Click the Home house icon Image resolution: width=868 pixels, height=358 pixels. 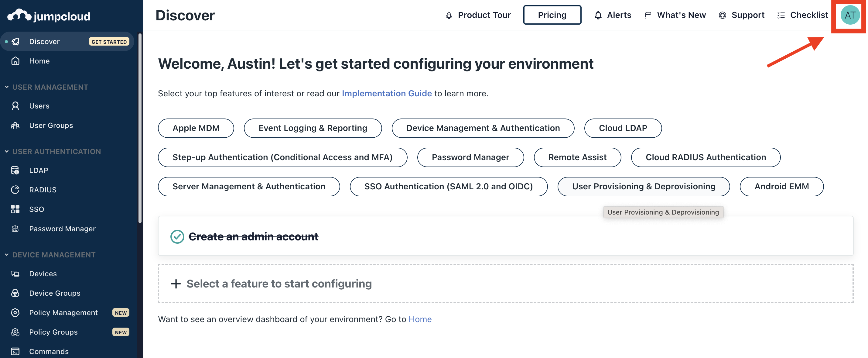pos(15,61)
